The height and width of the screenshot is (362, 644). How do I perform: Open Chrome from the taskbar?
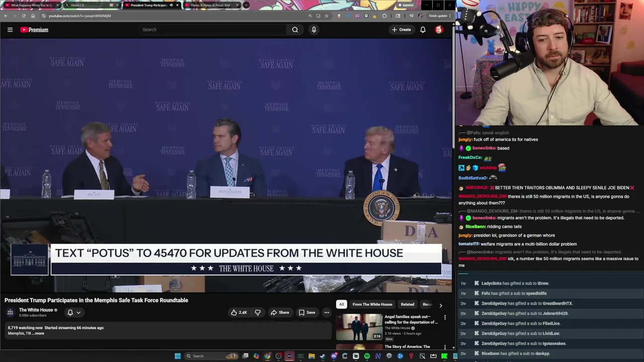point(267,356)
